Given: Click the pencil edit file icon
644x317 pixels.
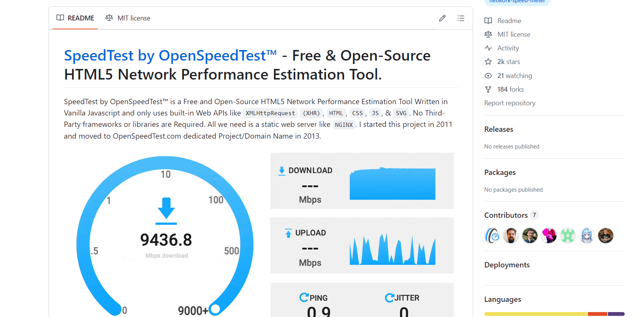Looking at the screenshot, I should (x=442, y=18).
